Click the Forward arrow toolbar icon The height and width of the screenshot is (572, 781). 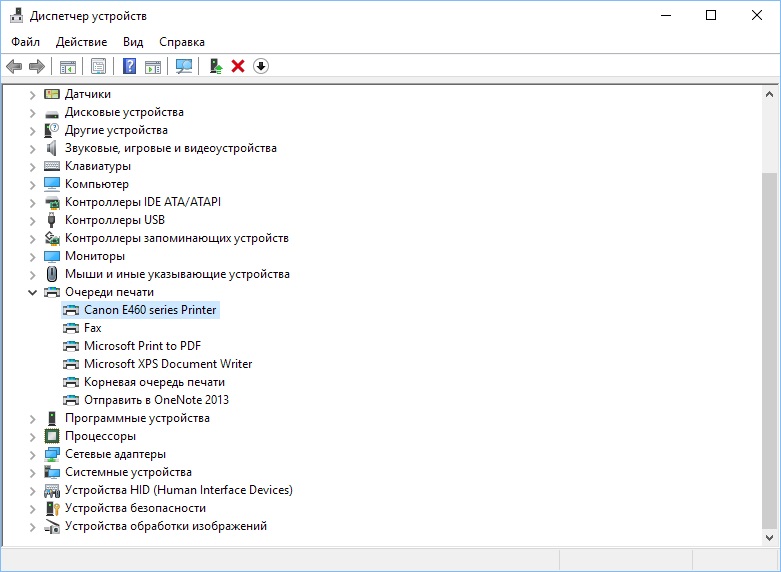click(37, 66)
